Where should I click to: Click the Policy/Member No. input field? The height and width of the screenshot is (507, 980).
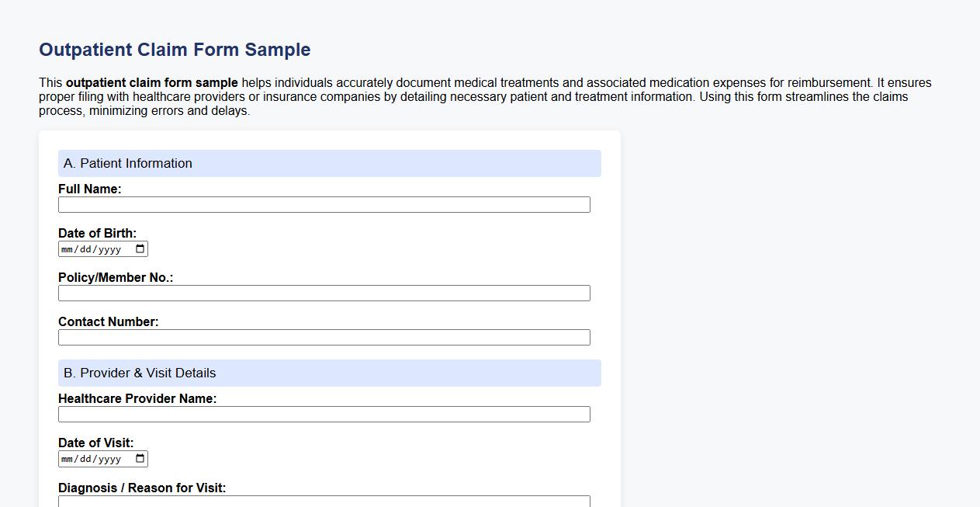click(324, 293)
